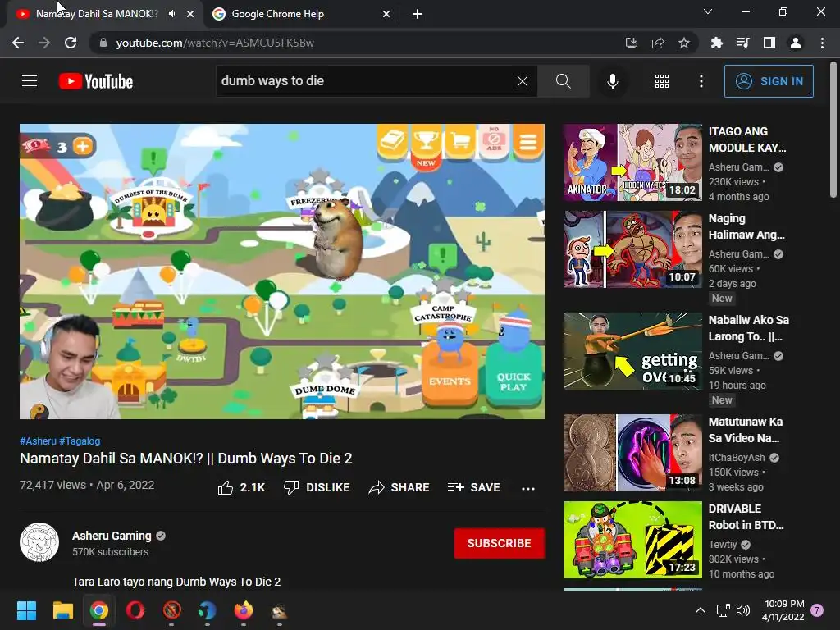
Task: Open Opera browser from taskbar
Action: pos(135,610)
